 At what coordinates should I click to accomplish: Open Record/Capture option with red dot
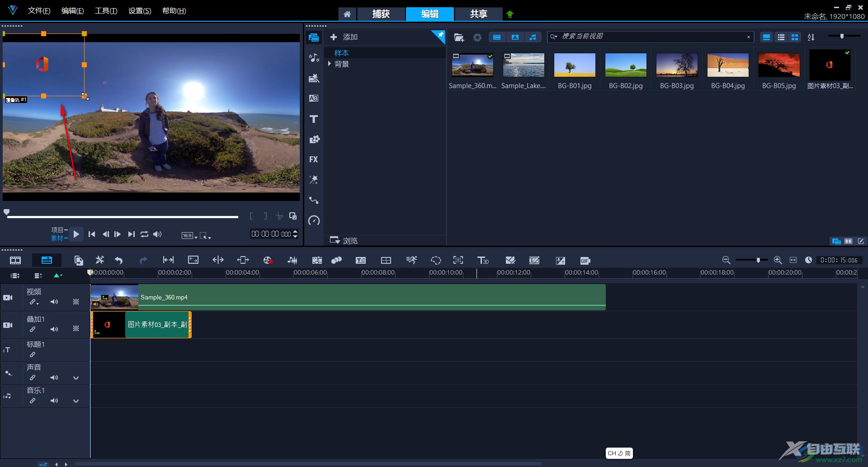click(268, 260)
